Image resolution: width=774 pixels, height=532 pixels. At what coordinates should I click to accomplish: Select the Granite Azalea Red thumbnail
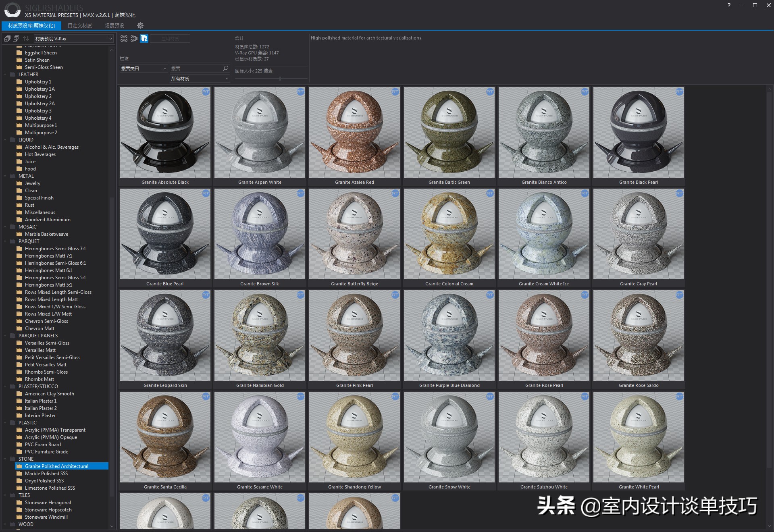(354, 133)
